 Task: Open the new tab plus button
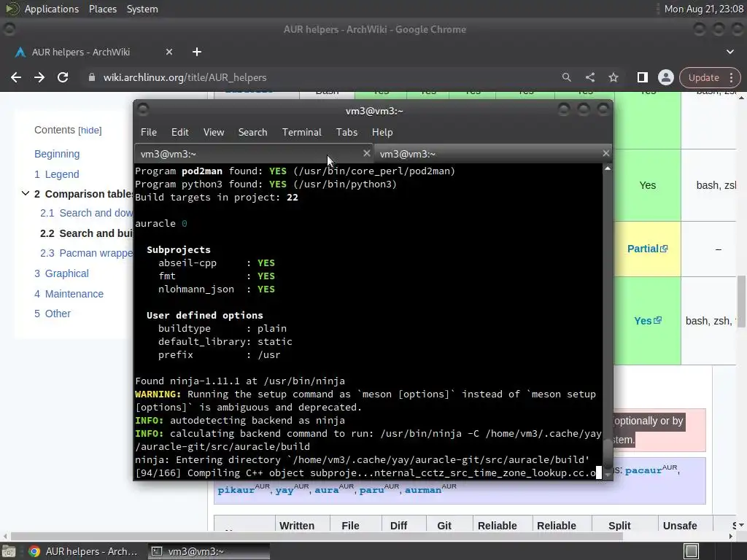197,52
